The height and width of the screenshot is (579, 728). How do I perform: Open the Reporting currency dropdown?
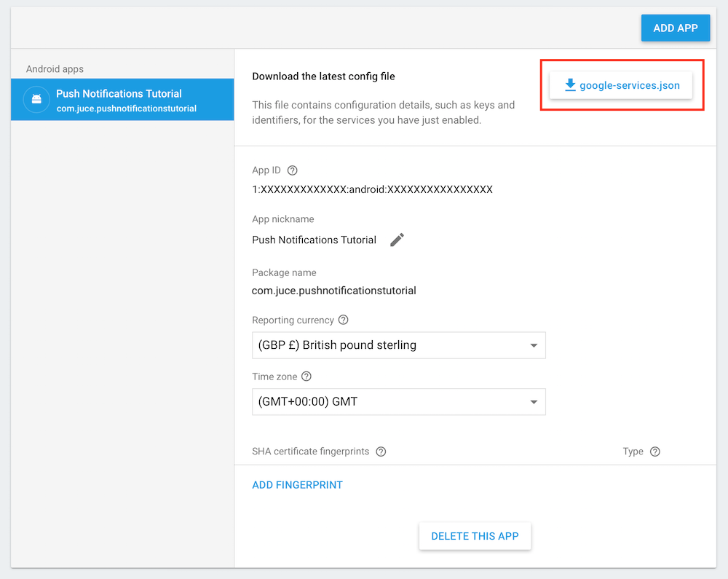pyautogui.click(x=398, y=344)
